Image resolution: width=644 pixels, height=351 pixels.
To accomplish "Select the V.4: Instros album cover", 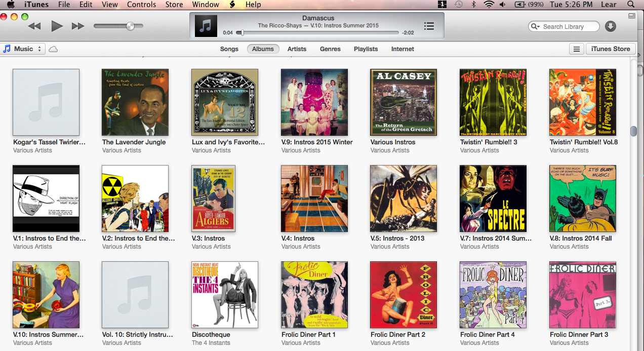I will click(x=314, y=199).
